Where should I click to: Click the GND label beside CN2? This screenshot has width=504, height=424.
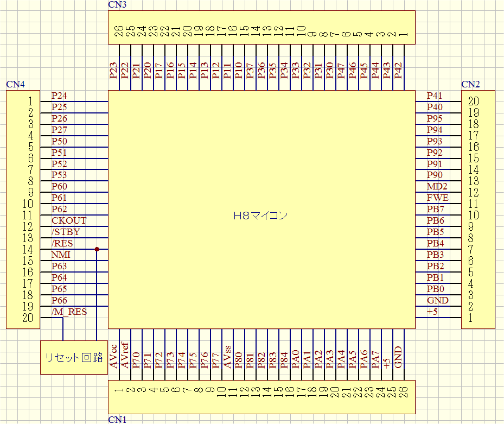click(x=438, y=300)
